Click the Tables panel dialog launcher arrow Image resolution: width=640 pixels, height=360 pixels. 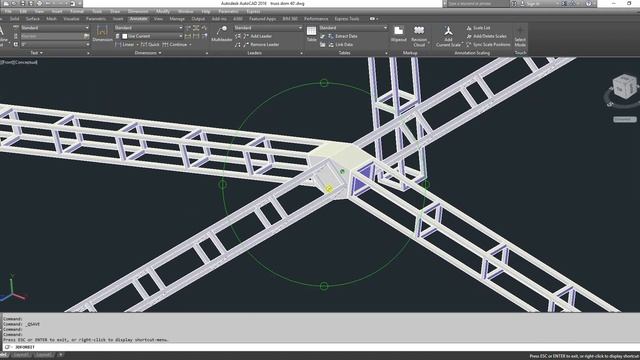point(387,53)
